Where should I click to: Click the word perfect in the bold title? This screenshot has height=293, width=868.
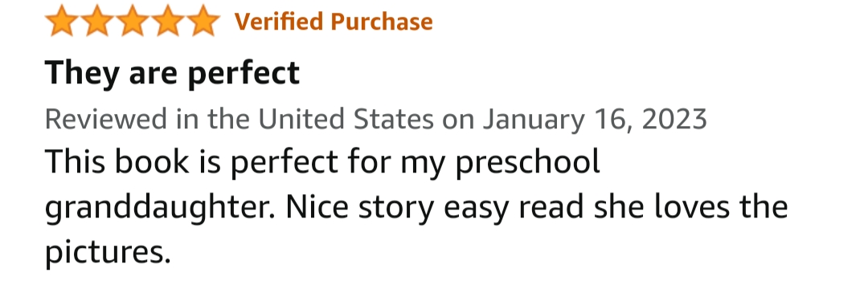click(x=244, y=74)
